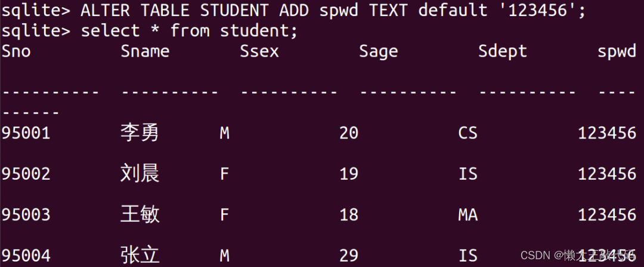This screenshot has width=644, height=267.
Task: Click the select * from student command
Action: tap(150, 31)
